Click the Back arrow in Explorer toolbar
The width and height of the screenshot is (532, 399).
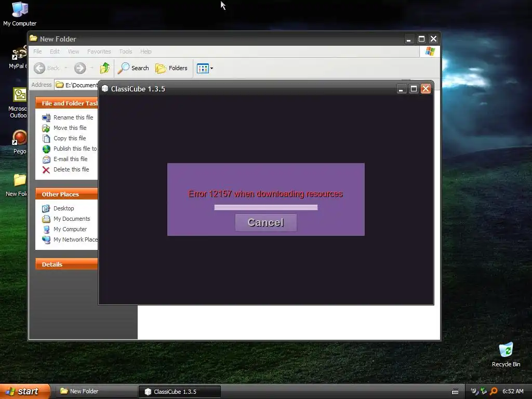point(39,68)
